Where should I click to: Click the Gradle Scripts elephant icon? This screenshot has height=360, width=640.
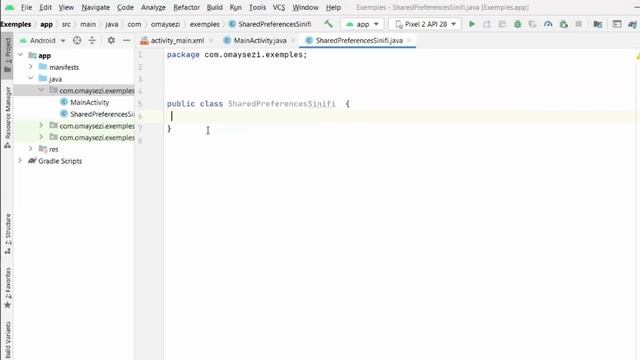pyautogui.click(x=32, y=161)
